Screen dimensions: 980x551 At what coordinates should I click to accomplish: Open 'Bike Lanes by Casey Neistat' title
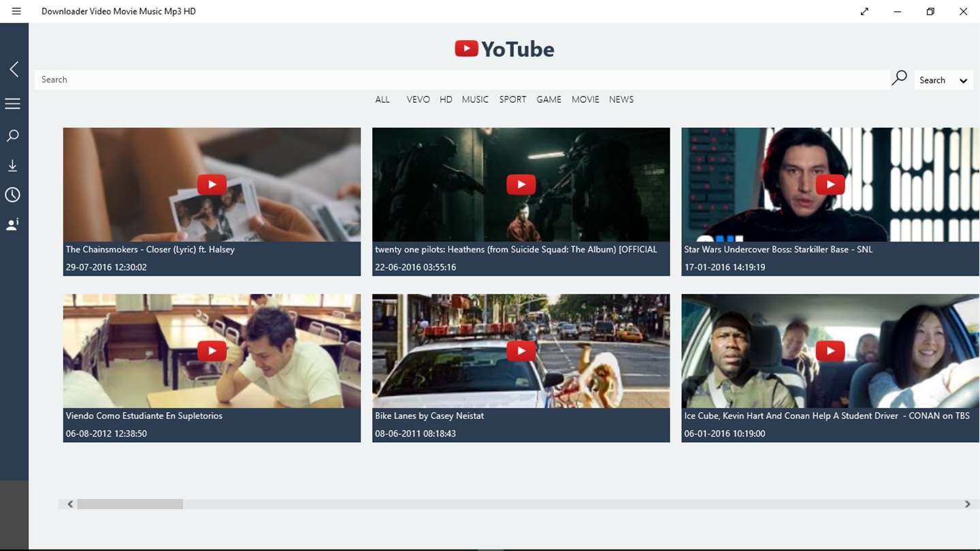pos(429,416)
